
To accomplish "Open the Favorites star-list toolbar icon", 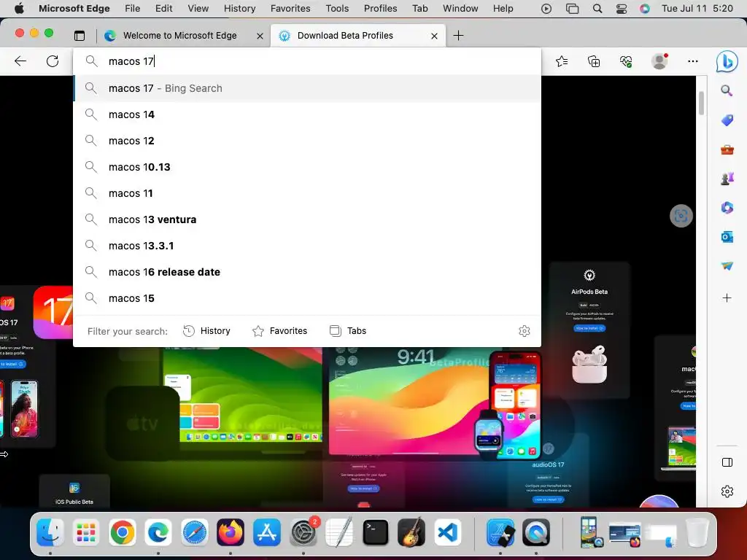I will (562, 61).
